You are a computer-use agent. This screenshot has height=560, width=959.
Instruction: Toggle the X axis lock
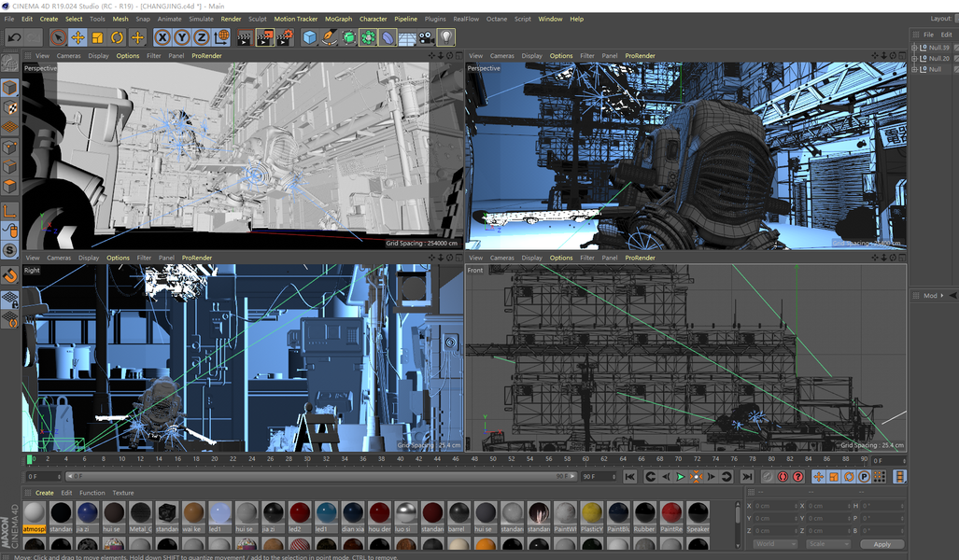[162, 38]
